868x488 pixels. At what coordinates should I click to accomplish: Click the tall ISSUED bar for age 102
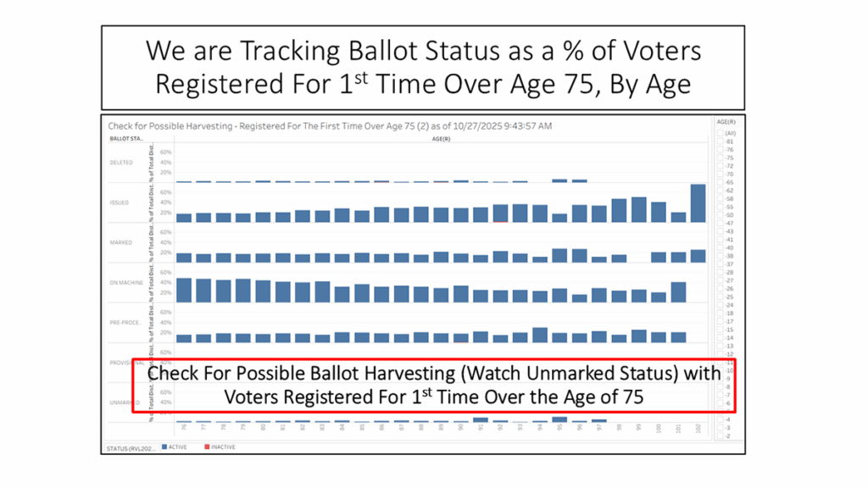click(x=698, y=202)
